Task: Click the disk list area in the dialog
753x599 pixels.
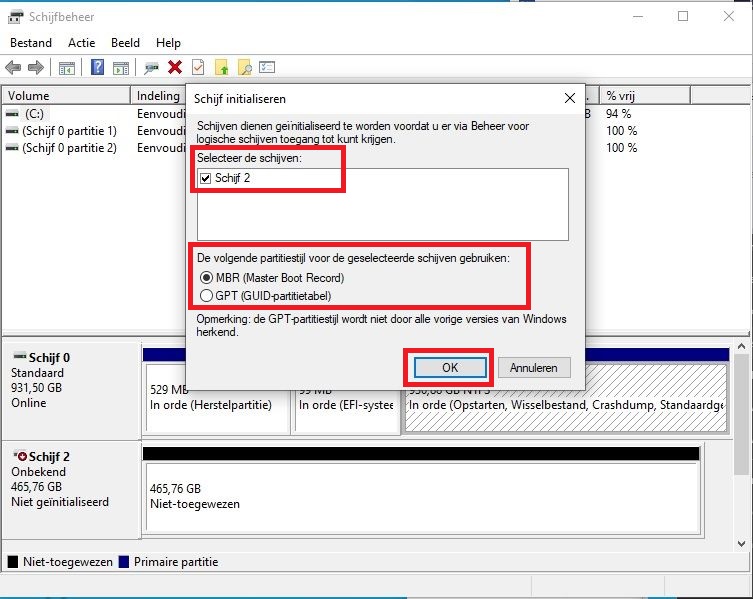Action: (x=383, y=204)
